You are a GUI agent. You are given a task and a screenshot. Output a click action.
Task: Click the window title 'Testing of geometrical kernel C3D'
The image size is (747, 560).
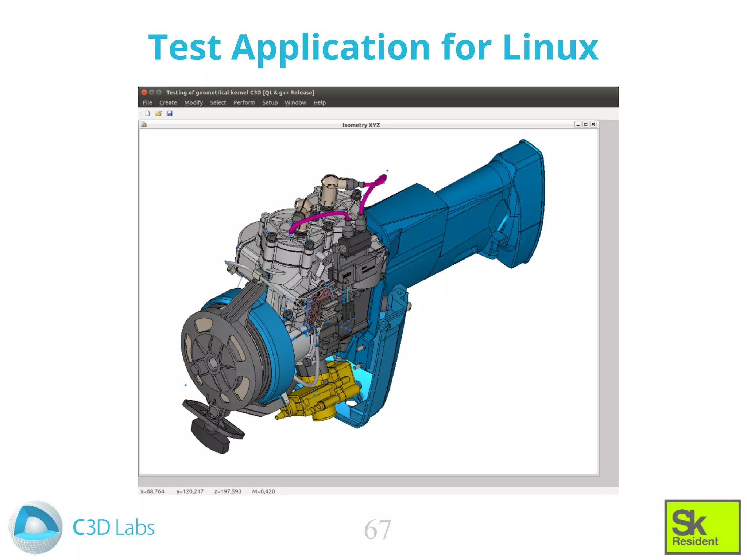click(214, 93)
